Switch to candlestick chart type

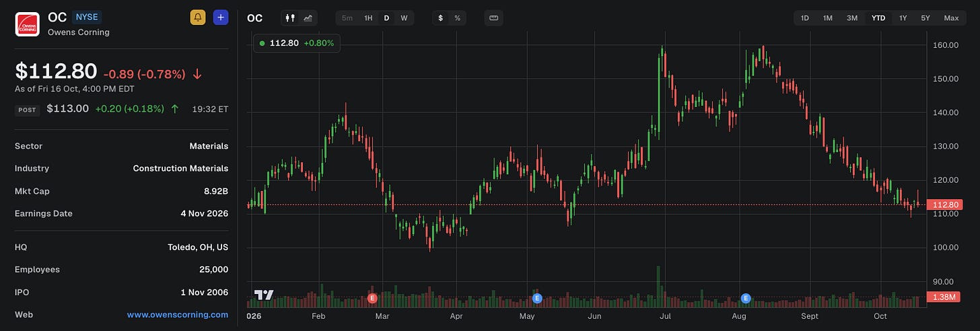point(291,18)
